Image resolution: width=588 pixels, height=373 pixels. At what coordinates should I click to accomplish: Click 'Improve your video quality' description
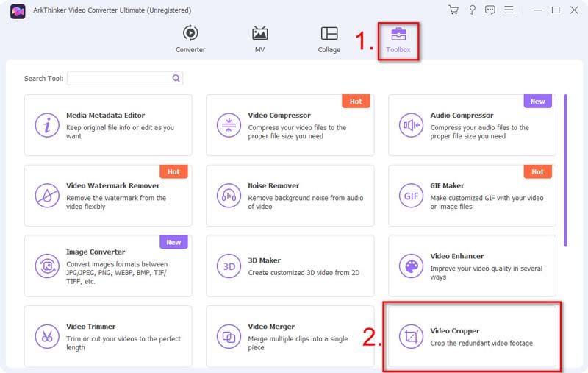[x=487, y=273]
